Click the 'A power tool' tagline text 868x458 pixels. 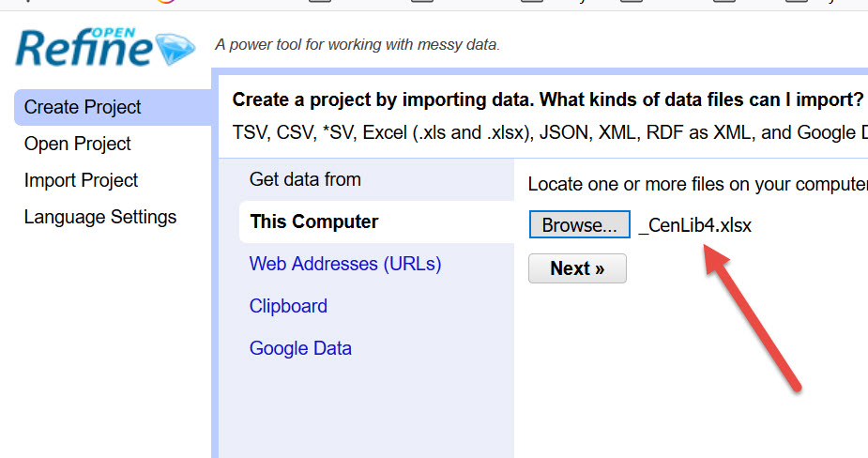[x=358, y=44]
